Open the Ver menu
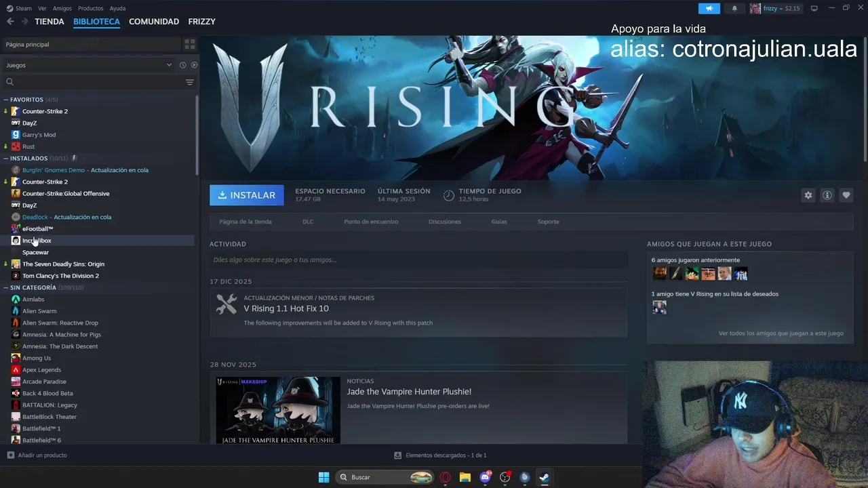This screenshot has height=488, width=868. [x=42, y=8]
